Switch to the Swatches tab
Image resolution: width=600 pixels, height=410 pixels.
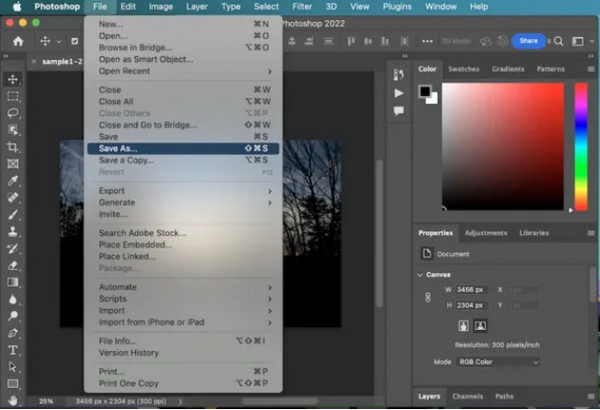pyautogui.click(x=463, y=69)
